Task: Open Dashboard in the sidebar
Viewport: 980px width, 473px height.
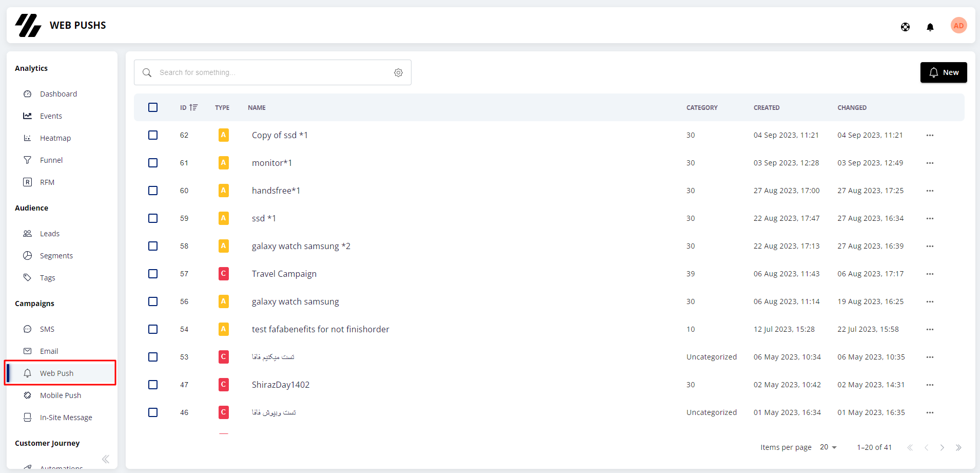Action: coord(58,94)
